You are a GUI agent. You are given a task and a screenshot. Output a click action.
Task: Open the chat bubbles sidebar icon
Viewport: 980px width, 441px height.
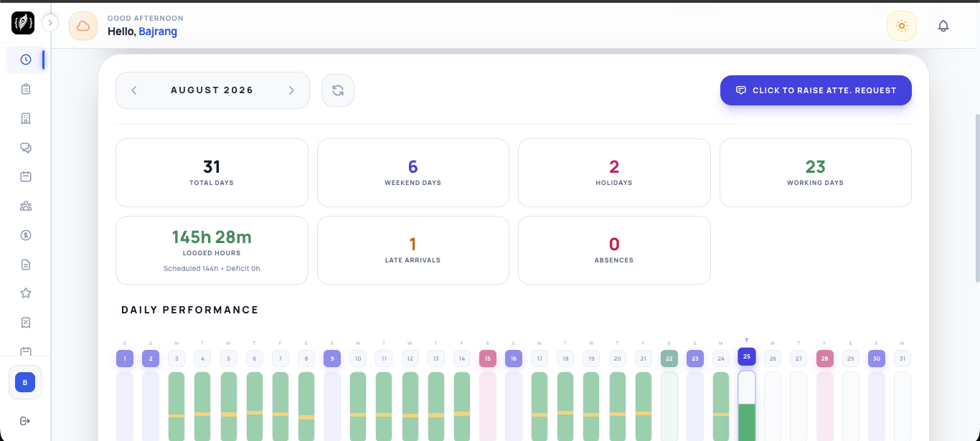pyautogui.click(x=26, y=148)
